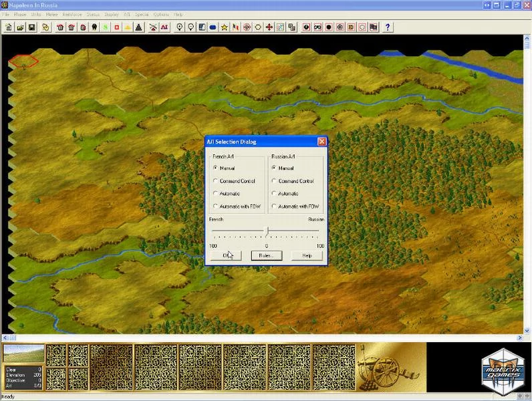The image size is (532, 401).
Task: Click the small map toolbar icon
Action: tap(280, 27)
